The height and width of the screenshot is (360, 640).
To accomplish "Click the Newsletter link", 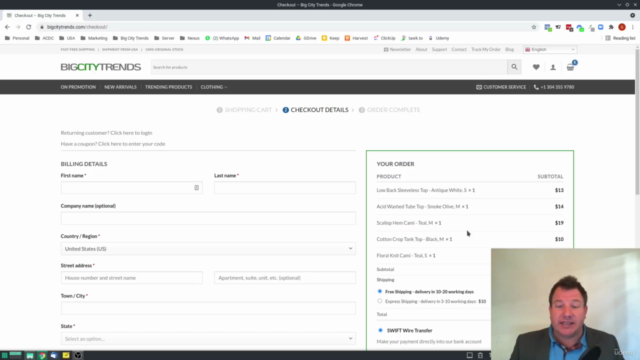I will (397, 49).
